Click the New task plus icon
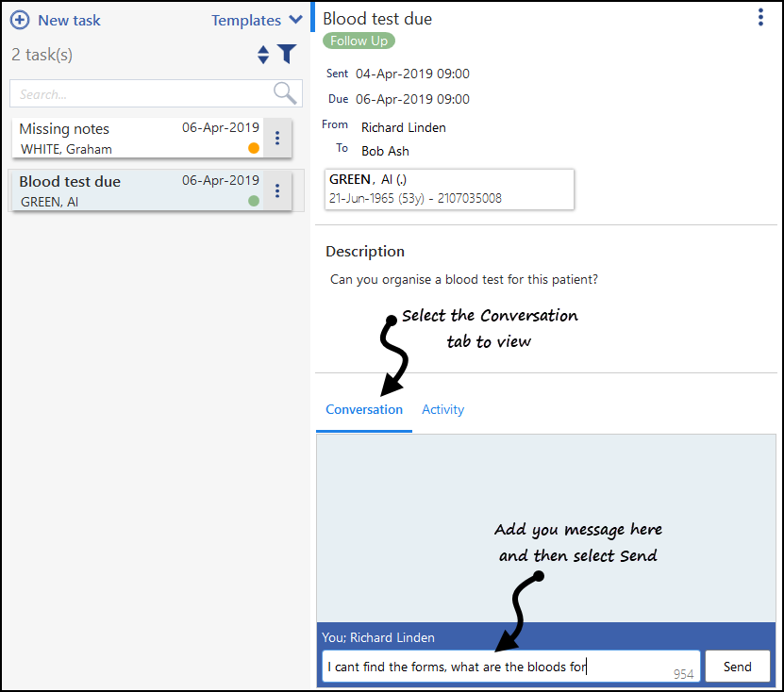The image size is (784, 692). click(x=20, y=21)
